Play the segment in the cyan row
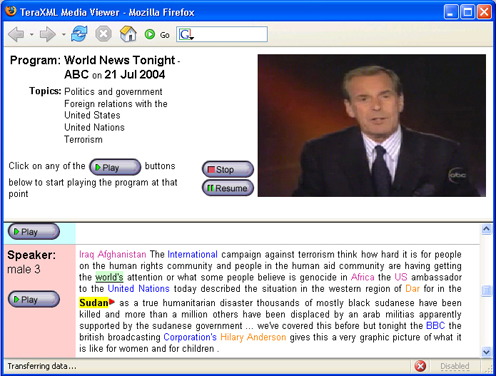This screenshot has width=496, height=376. pyautogui.click(x=34, y=232)
